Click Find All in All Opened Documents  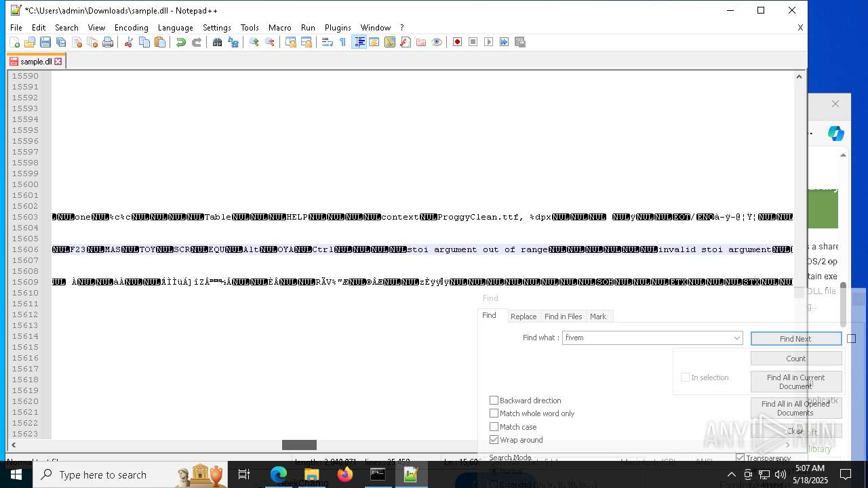click(x=795, y=408)
